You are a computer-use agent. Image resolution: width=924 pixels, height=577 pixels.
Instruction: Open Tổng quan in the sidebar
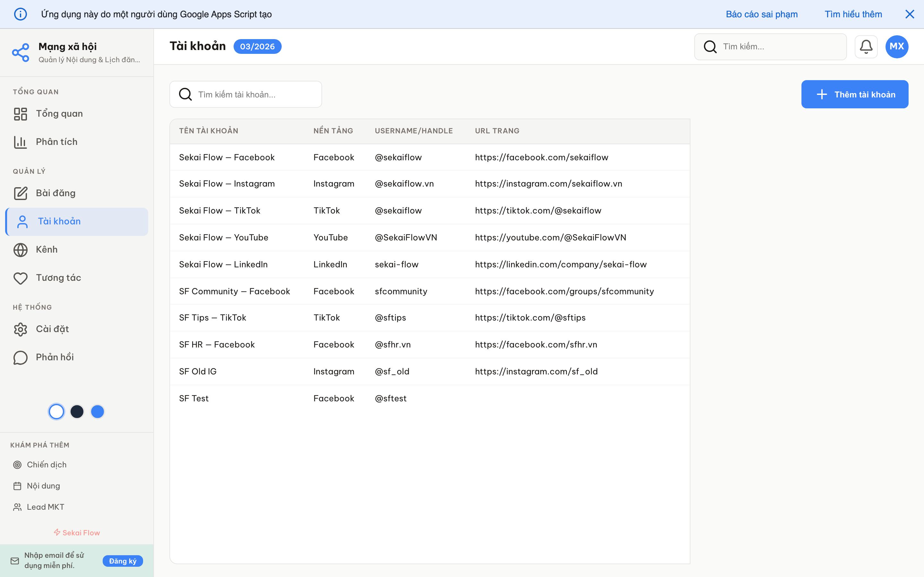coord(59,114)
